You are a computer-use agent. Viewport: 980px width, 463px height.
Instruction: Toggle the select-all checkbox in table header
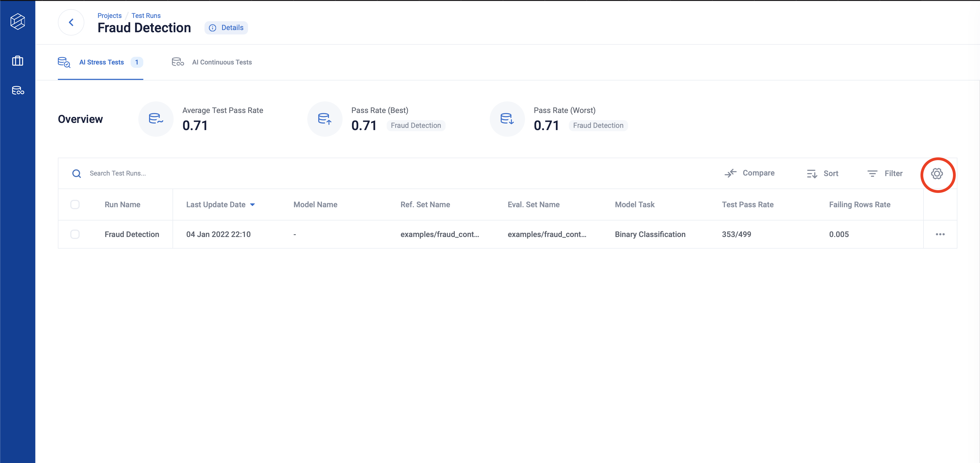tap(75, 205)
